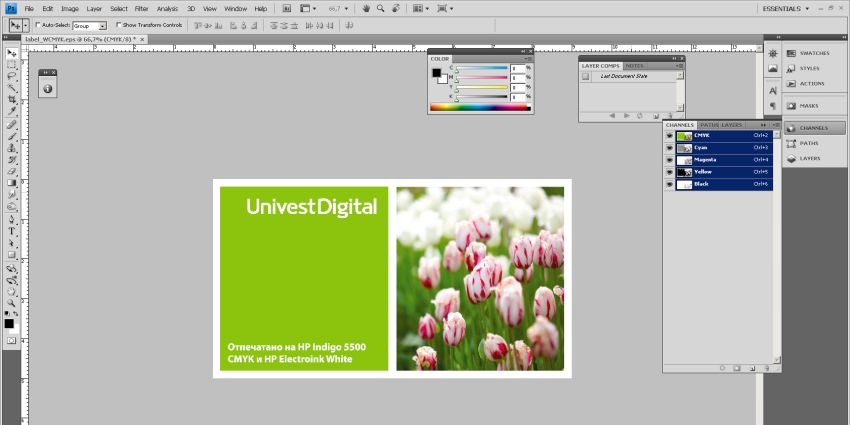Image resolution: width=850 pixels, height=425 pixels.
Task: Open the ESSENTIALS workspace dropdown
Action: click(x=785, y=9)
